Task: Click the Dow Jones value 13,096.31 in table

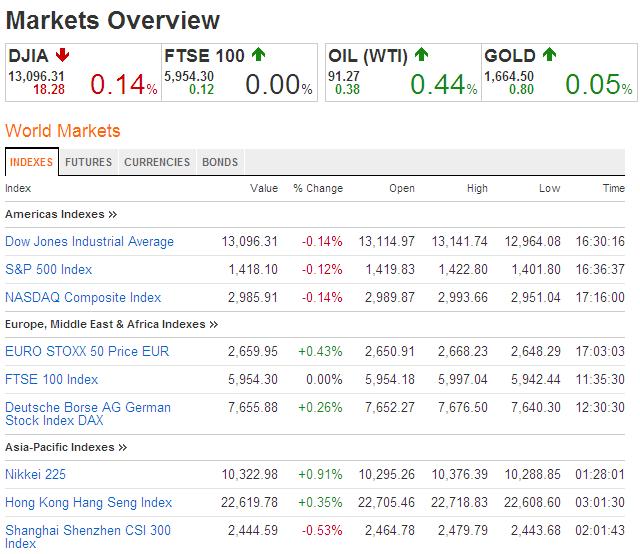Action: (250, 241)
